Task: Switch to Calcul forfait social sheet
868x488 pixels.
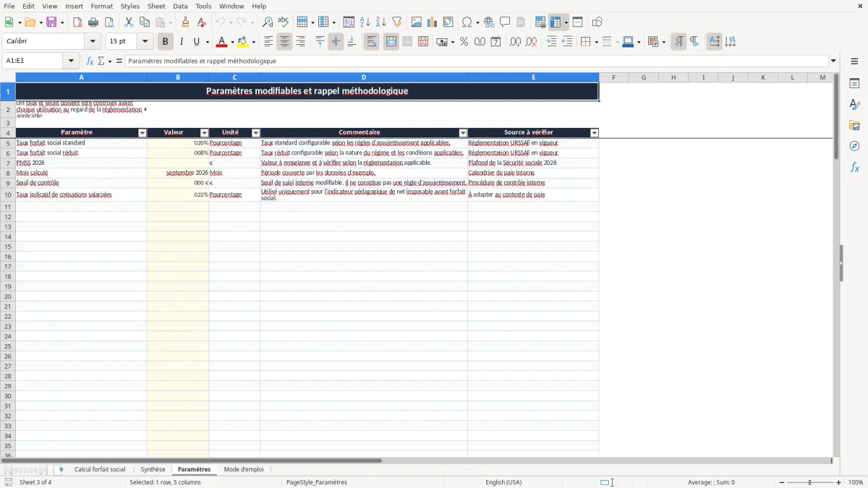Action: pos(100,470)
